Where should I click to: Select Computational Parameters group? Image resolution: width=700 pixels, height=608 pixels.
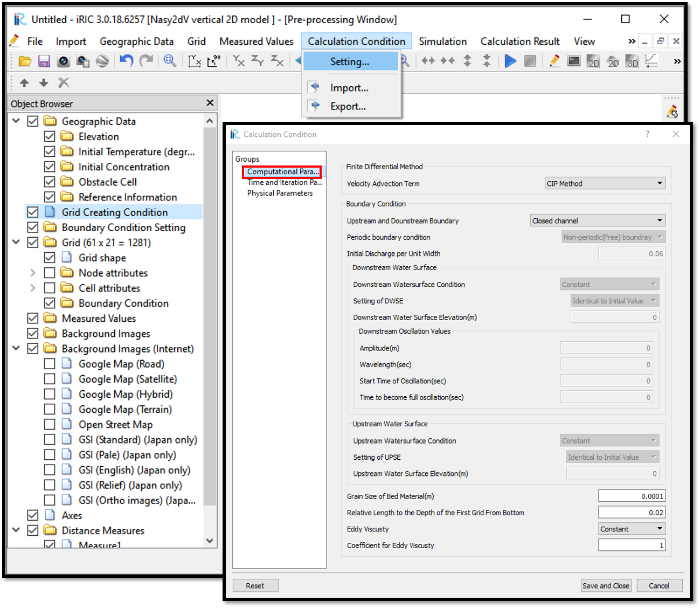282,172
